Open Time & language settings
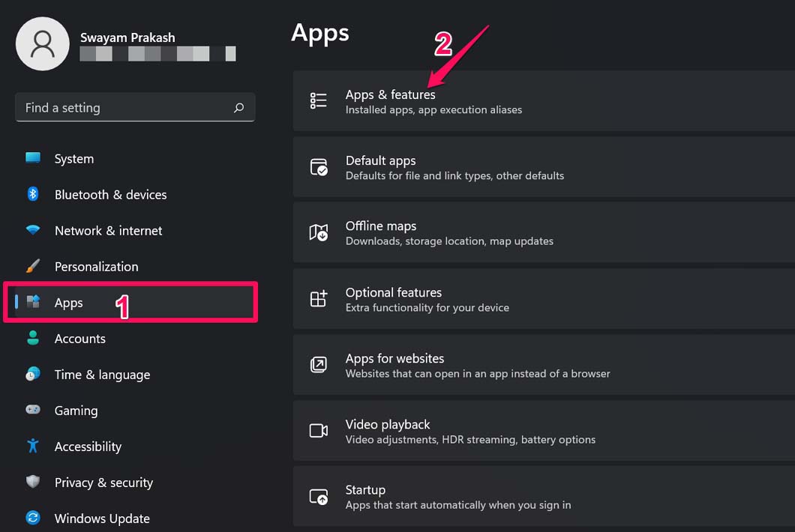Screen dimensions: 795x532 point(103,375)
